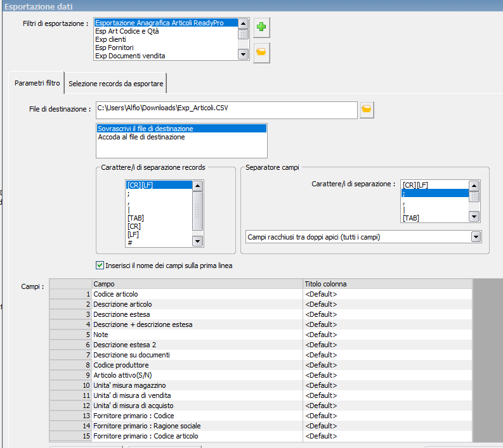Image resolution: width=503 pixels, height=448 pixels.
Task: Select 'Codice articolo' field row
Action: pos(197,294)
